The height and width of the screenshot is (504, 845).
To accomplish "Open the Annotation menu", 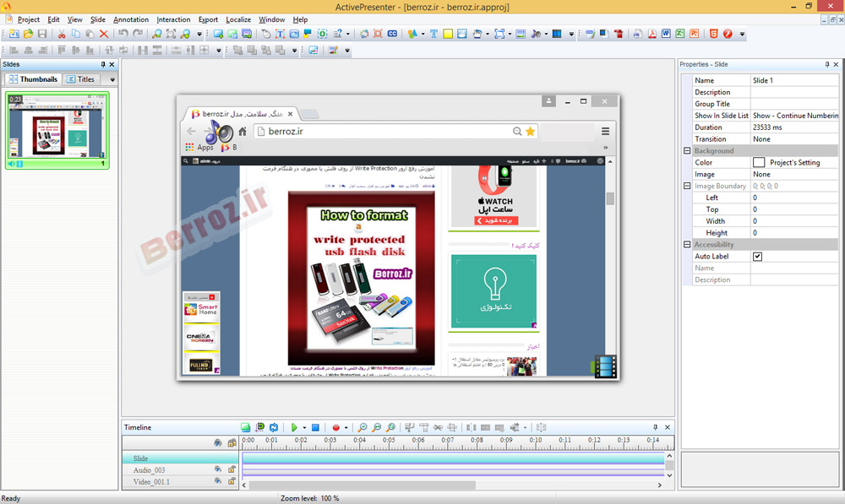I will click(131, 19).
